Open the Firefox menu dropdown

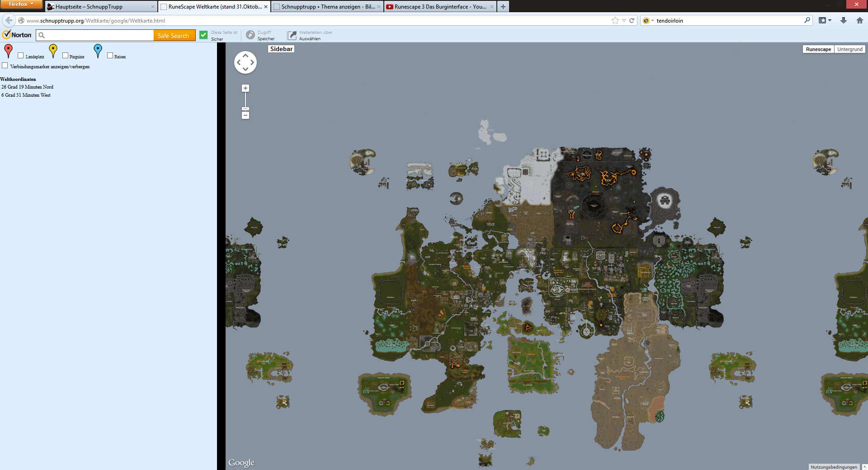(21, 4)
